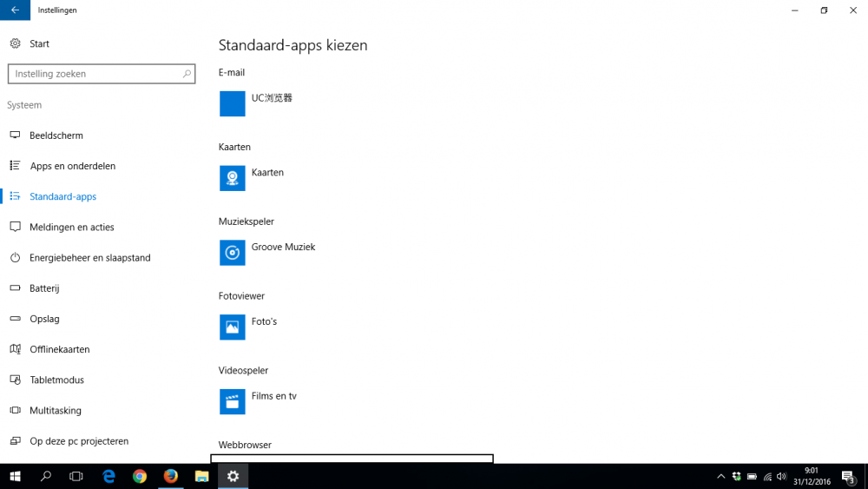The height and width of the screenshot is (489, 868).
Task: Click the search magnifier icon in field
Action: point(187,74)
